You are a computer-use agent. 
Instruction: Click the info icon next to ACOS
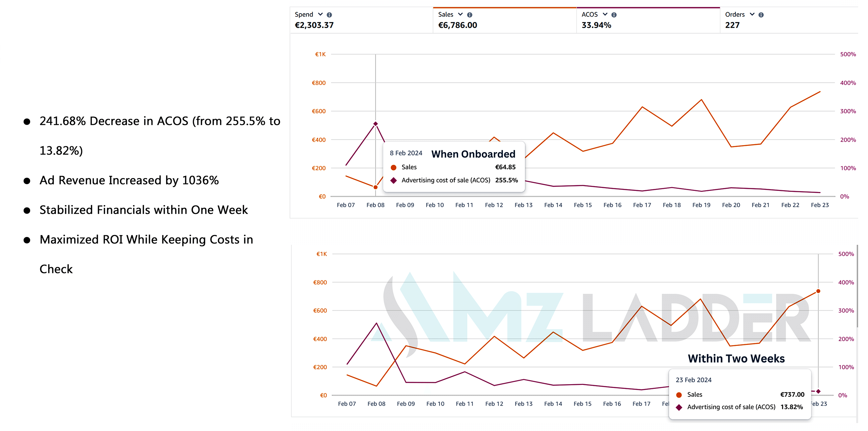[614, 15]
